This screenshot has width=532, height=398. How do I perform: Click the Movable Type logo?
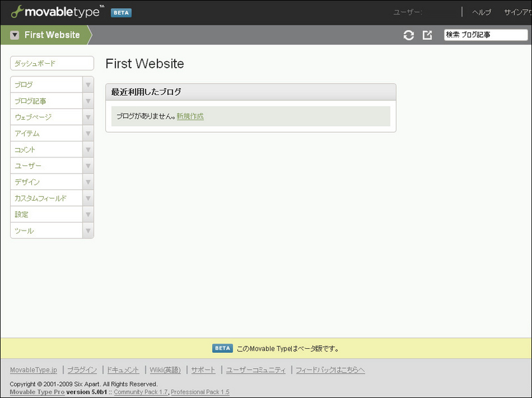click(x=57, y=12)
